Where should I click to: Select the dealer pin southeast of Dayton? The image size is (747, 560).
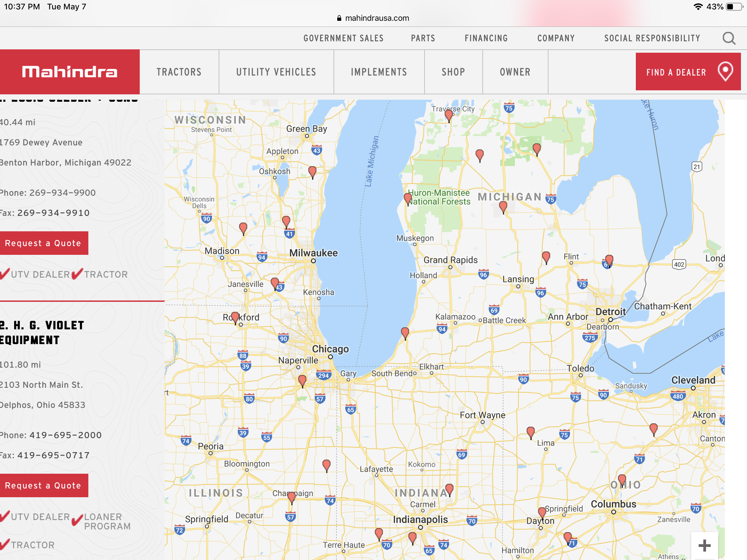tap(568, 539)
